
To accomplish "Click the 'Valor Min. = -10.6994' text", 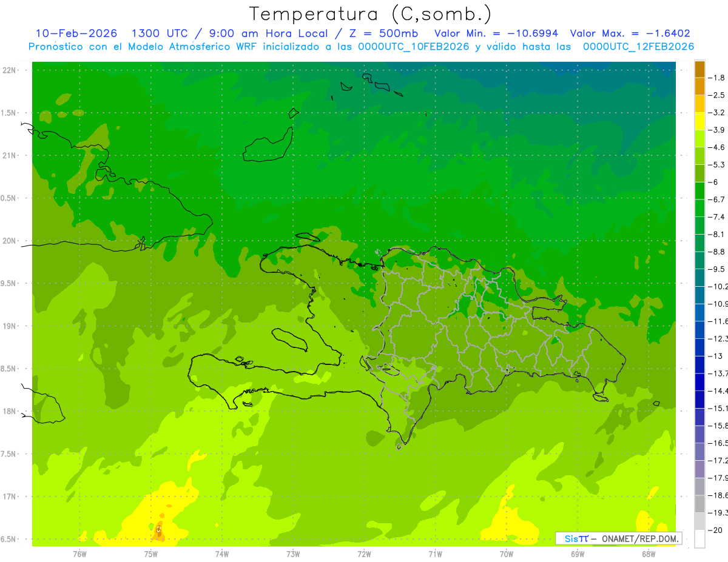I will (496, 33).
